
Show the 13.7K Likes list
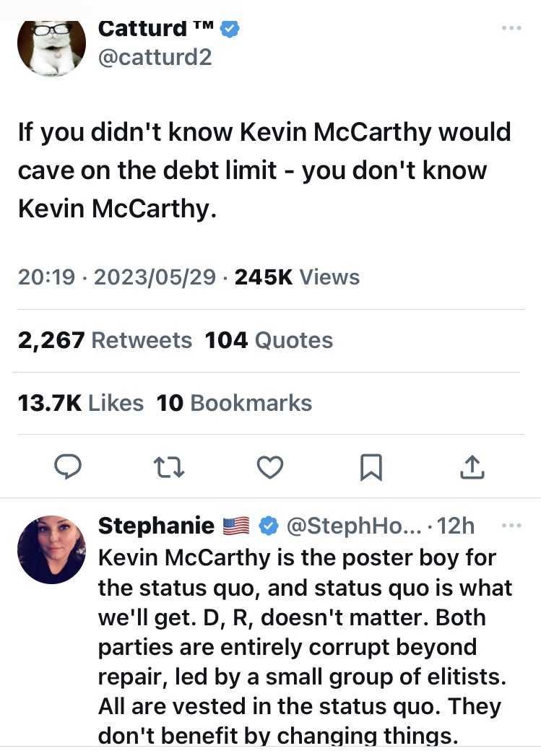[x=80, y=403]
